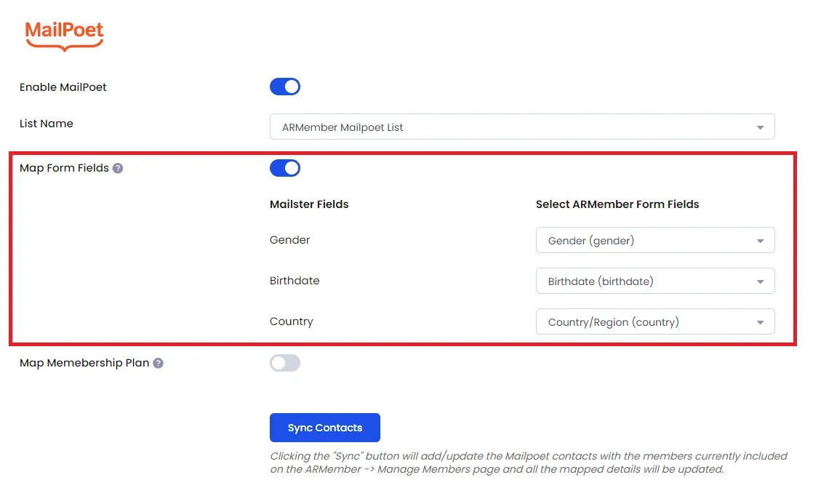Disable the Enable MailPoet toggle
821x504 pixels.
point(285,87)
